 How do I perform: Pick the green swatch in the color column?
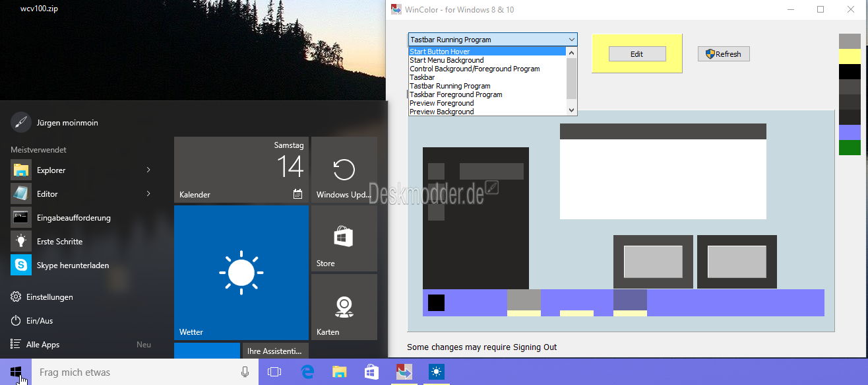[850, 147]
